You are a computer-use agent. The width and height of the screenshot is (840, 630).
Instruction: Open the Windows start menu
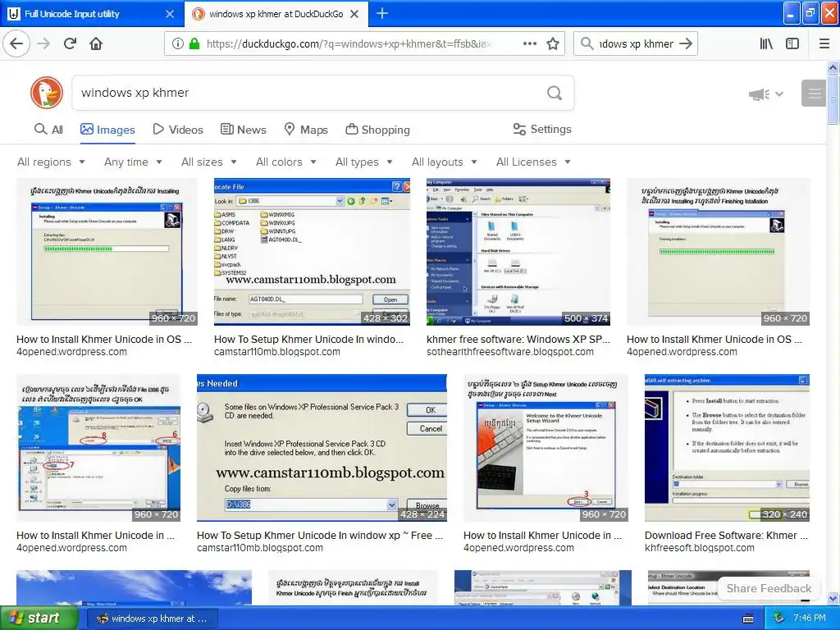(39, 619)
